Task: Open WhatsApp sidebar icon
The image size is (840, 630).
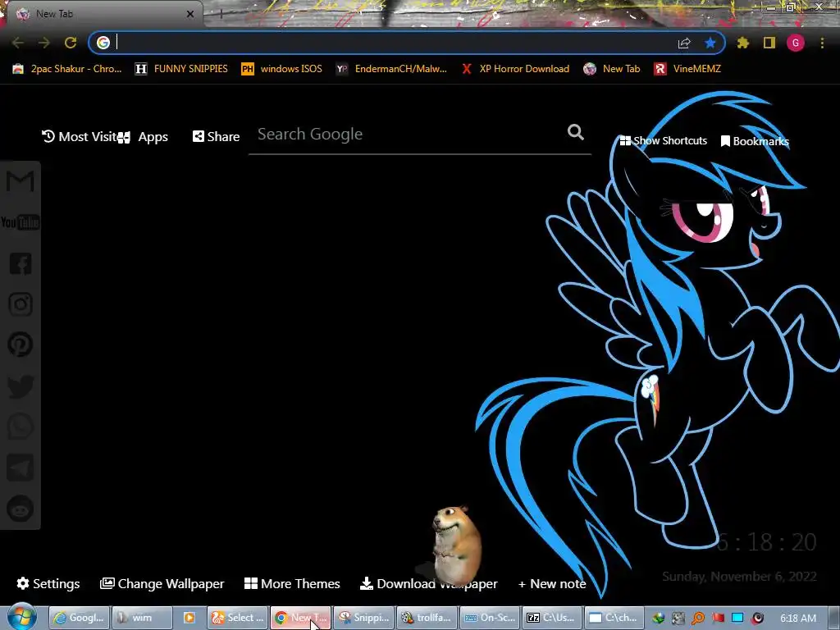Action: tap(21, 427)
